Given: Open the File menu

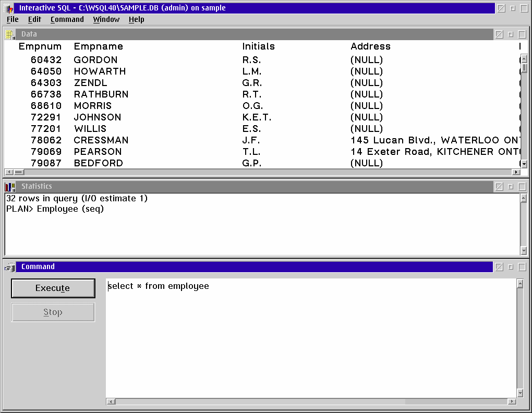Looking at the screenshot, I should (x=13, y=19).
